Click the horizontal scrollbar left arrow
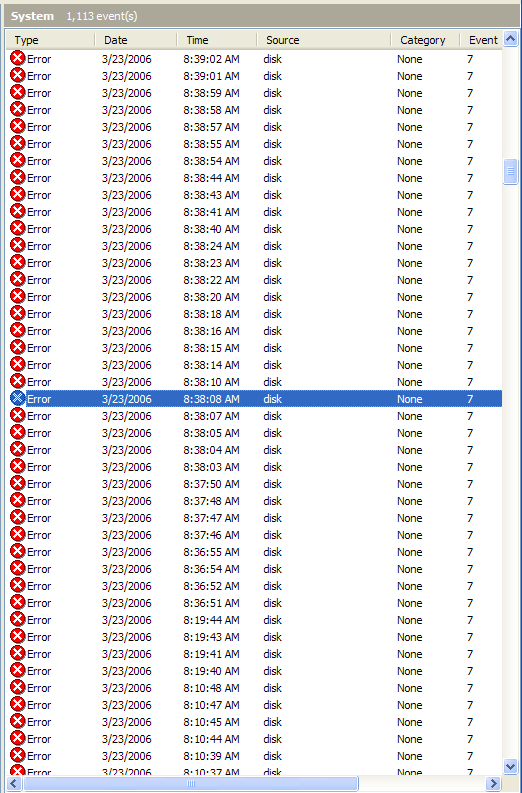This screenshot has height=793, width=522. point(14,784)
